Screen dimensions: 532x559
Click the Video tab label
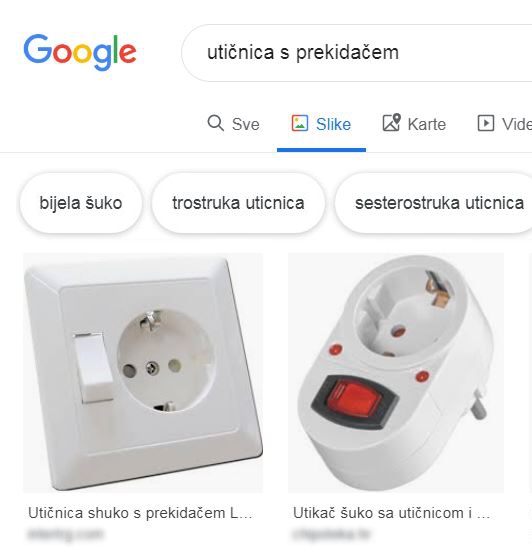[517, 124]
